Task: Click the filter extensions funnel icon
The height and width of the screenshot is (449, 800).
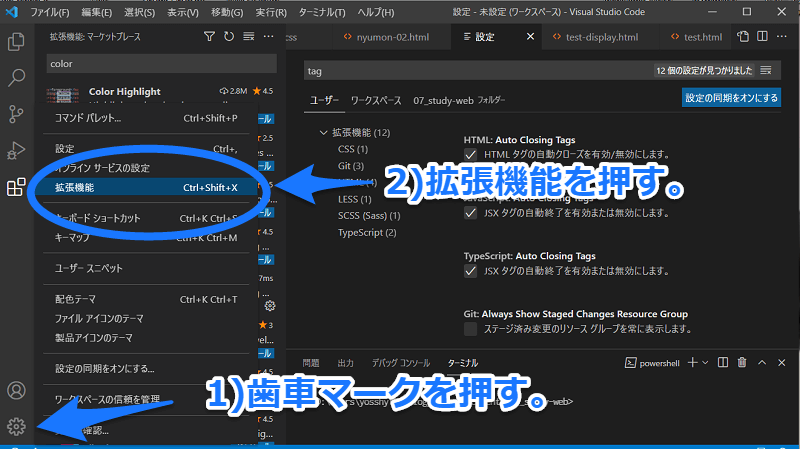Action: click(209, 37)
